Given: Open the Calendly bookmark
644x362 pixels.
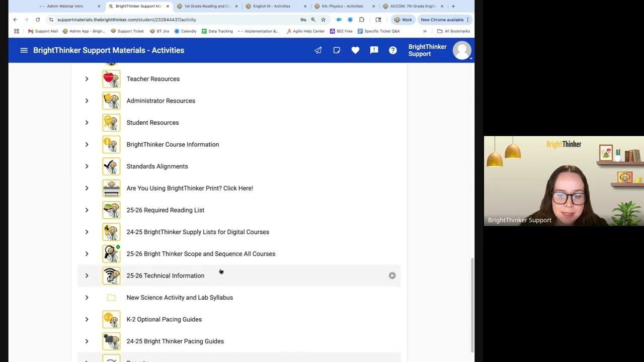Looking at the screenshot, I should coord(185,31).
